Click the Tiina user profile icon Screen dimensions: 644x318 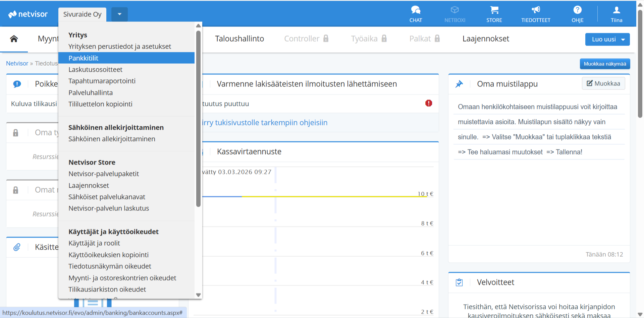point(616,10)
